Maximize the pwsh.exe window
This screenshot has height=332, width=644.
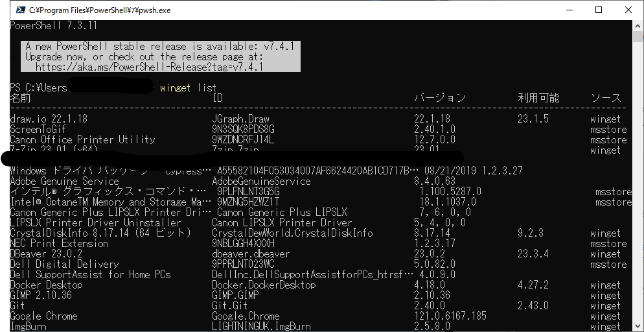click(599, 10)
